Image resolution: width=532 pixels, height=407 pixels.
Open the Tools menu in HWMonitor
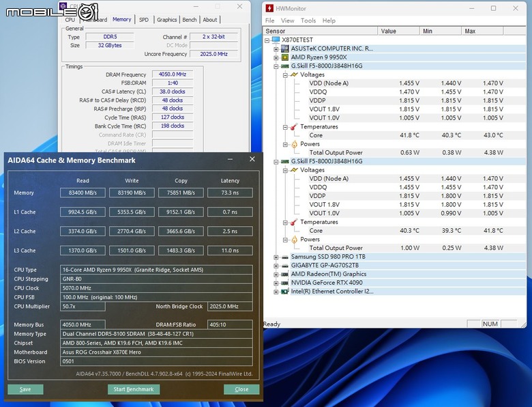[x=308, y=20]
